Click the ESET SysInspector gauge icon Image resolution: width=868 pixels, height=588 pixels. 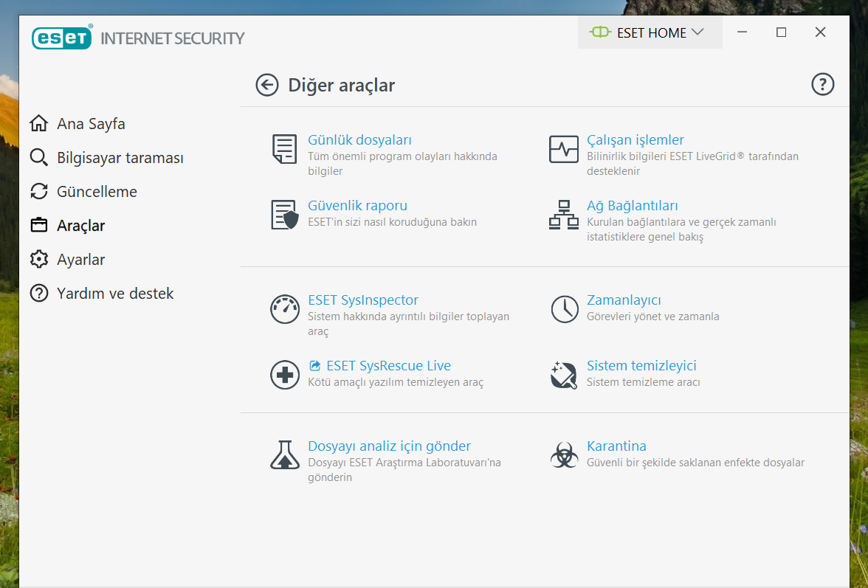coord(285,308)
